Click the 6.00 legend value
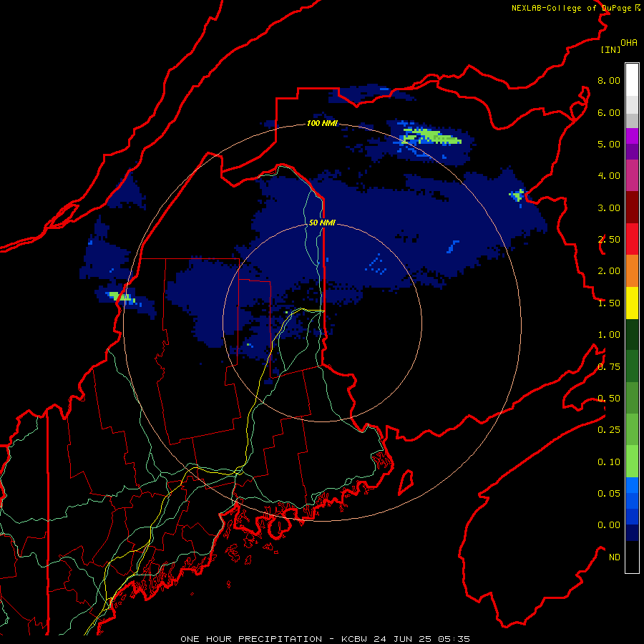Screen dimensions: 644x644 [x=609, y=112]
